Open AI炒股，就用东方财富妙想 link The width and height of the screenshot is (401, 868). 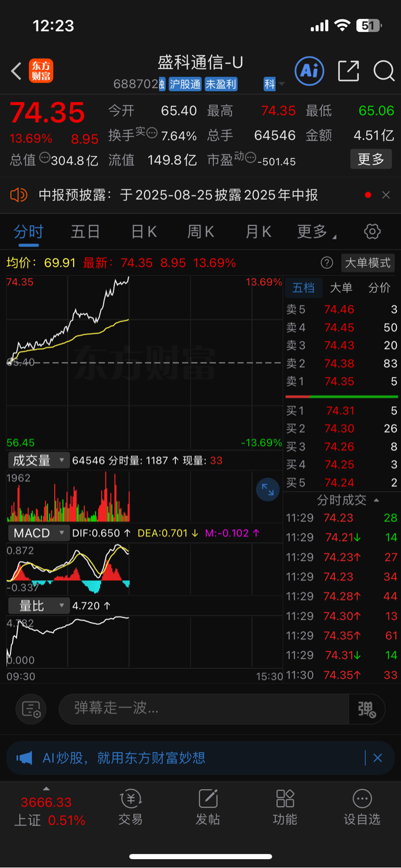[124, 757]
